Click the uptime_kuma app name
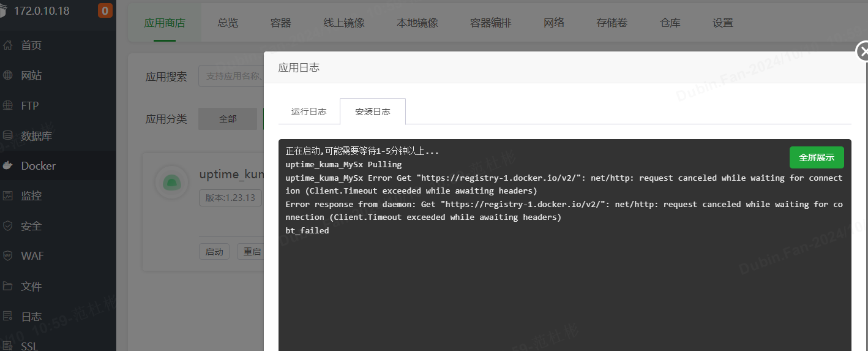 coord(231,174)
